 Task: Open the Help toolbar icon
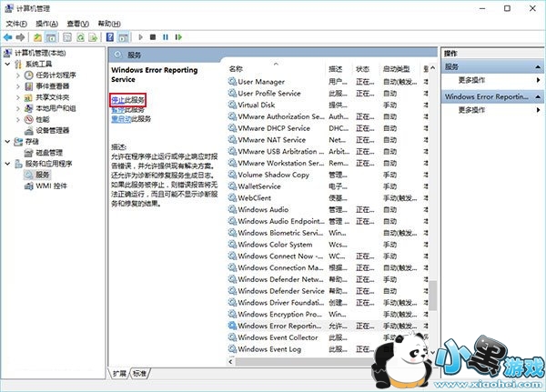pyautogui.click(x=110, y=37)
